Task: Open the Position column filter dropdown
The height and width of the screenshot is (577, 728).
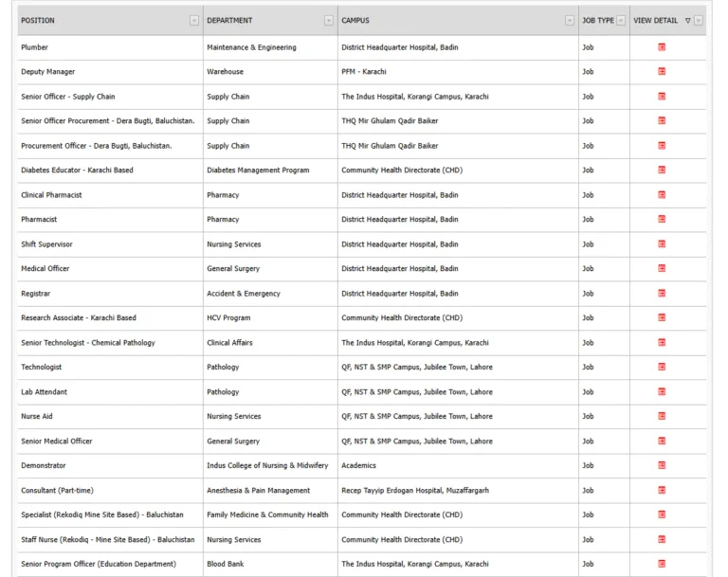Action: (x=194, y=21)
